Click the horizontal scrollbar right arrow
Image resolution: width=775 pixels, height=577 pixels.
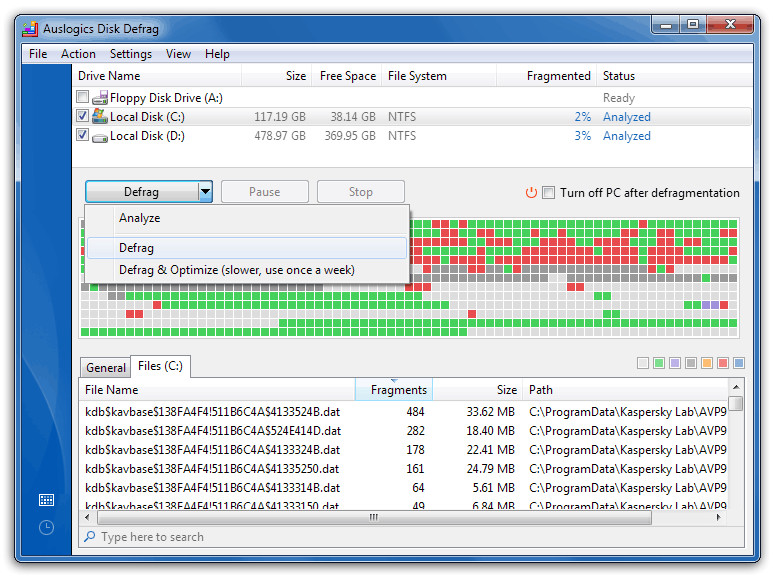(719, 517)
